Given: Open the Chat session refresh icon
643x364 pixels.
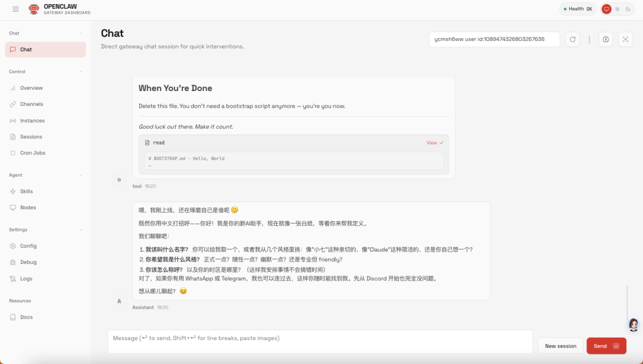Looking at the screenshot, I should point(572,39).
